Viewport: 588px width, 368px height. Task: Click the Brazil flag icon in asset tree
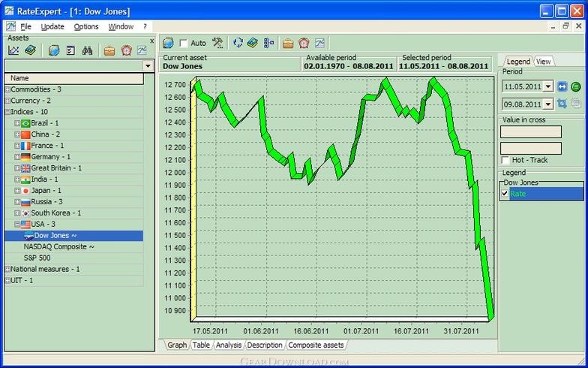(x=25, y=123)
